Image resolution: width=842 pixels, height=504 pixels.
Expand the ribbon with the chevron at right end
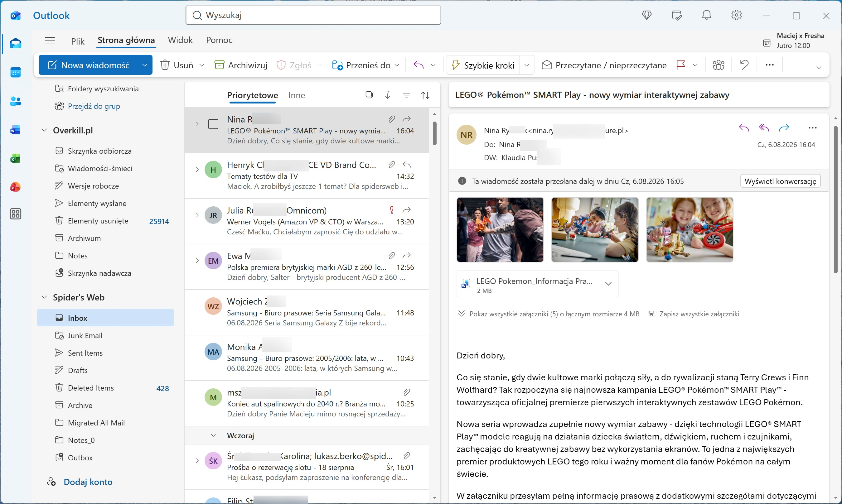[819, 67]
